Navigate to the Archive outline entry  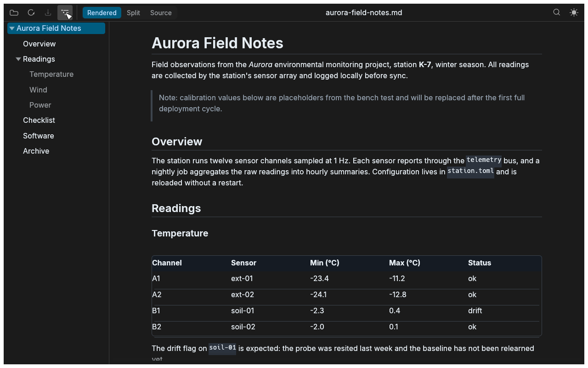(x=36, y=151)
